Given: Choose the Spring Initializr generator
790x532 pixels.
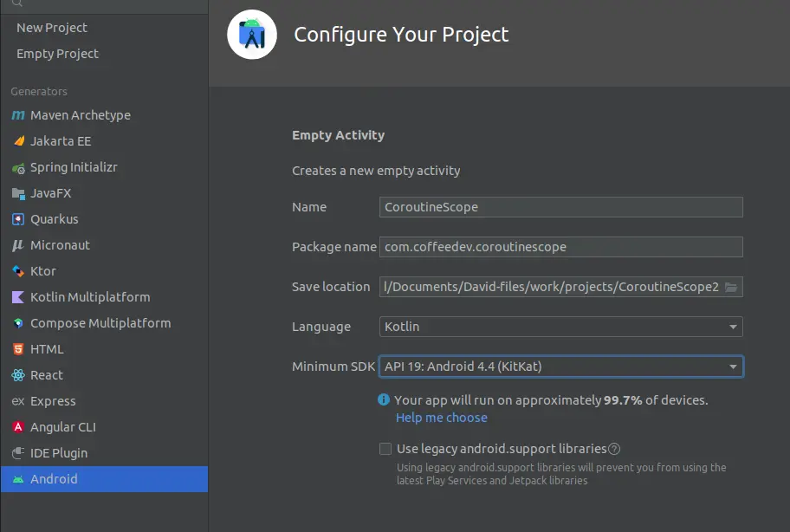Looking at the screenshot, I should coord(104,167).
